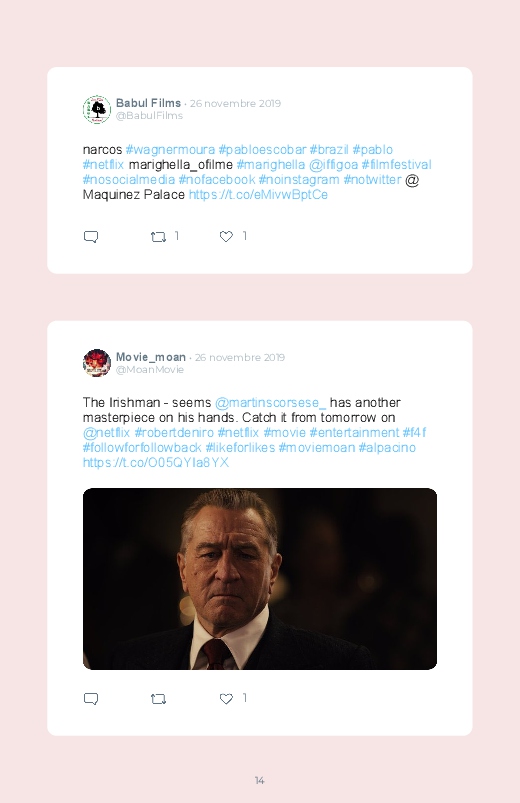Screen dimensions: 520x803
Task: Like the Movie_moan Irishman tweet
Action: tap(226, 698)
